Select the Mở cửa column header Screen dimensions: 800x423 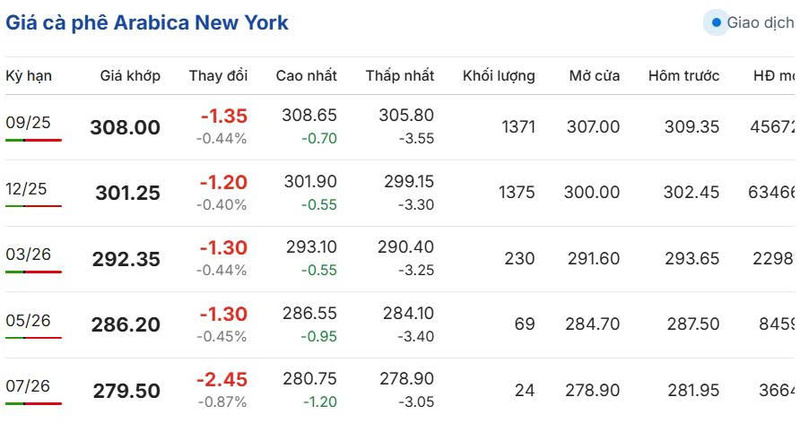594,76
